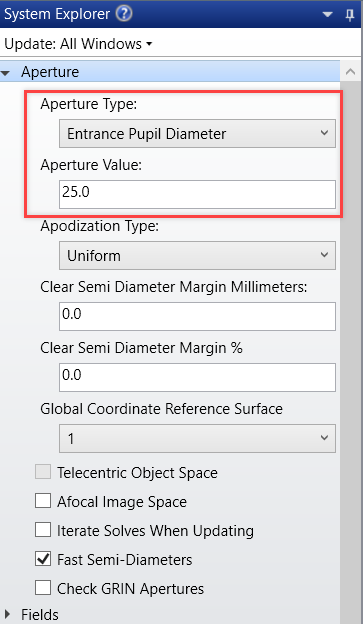
Task: Open the Aperture Type dropdown
Action: pyautogui.click(x=197, y=134)
